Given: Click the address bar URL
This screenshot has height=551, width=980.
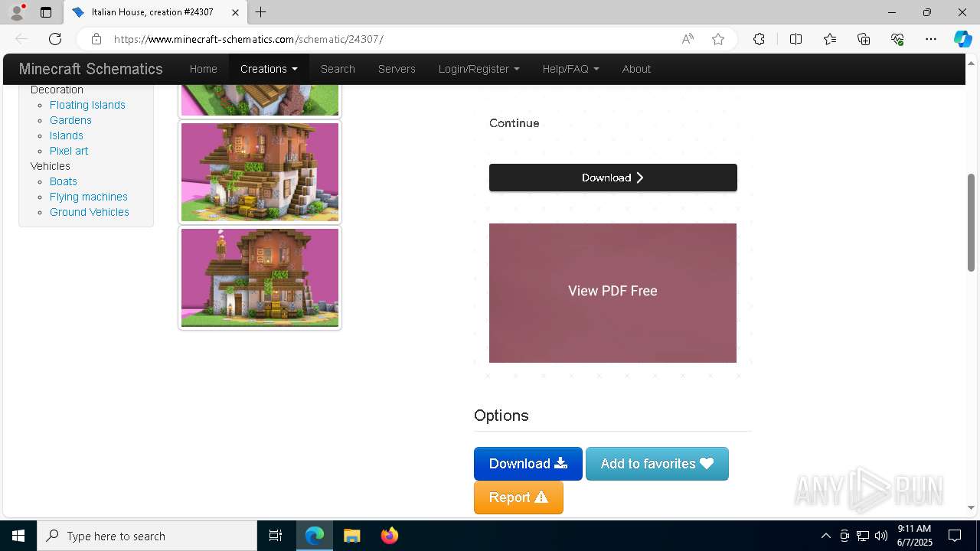Looking at the screenshot, I should [x=248, y=39].
